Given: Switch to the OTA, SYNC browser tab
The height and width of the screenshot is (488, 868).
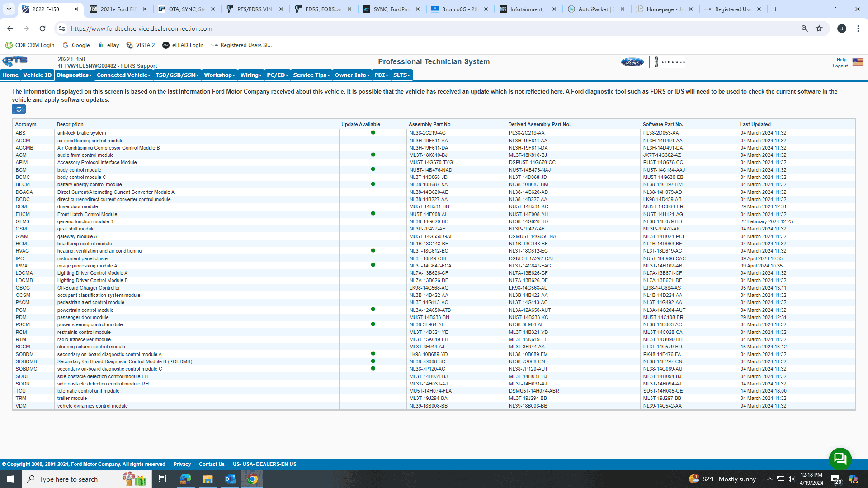Looking at the screenshot, I should pos(186,9).
